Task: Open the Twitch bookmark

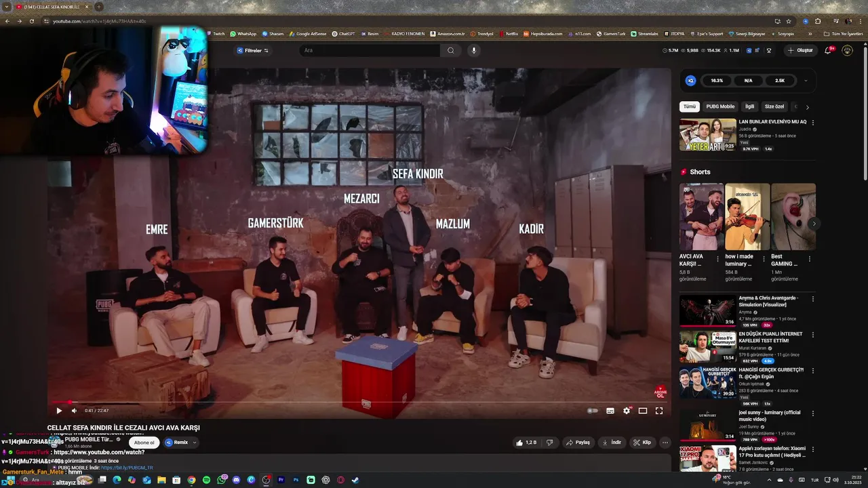Action: point(215,33)
